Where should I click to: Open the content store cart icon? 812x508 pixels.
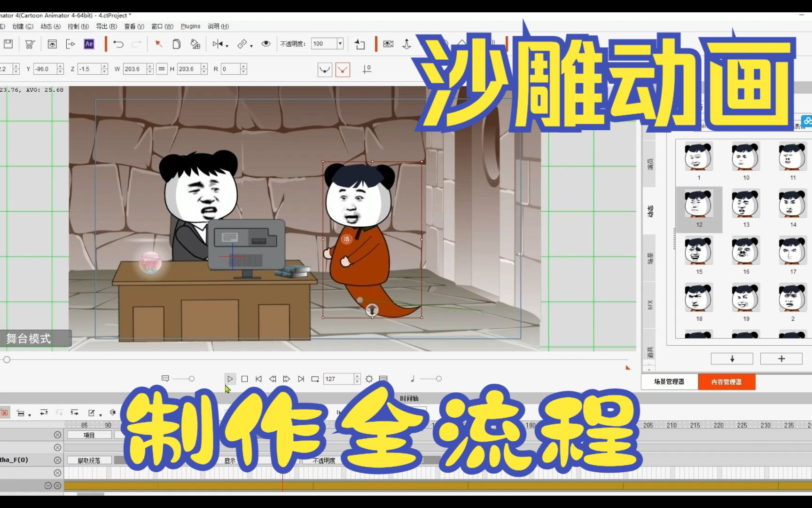coord(30,44)
